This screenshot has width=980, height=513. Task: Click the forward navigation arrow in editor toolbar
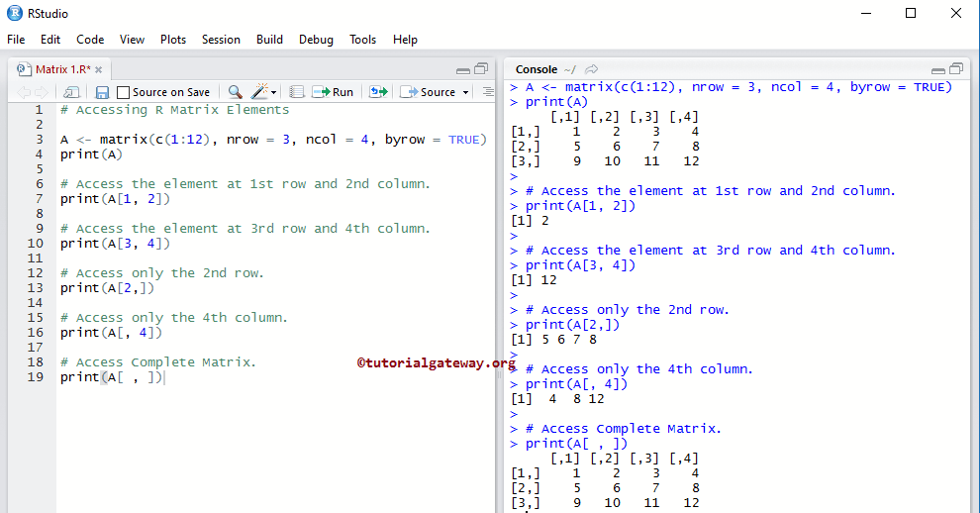[x=42, y=92]
